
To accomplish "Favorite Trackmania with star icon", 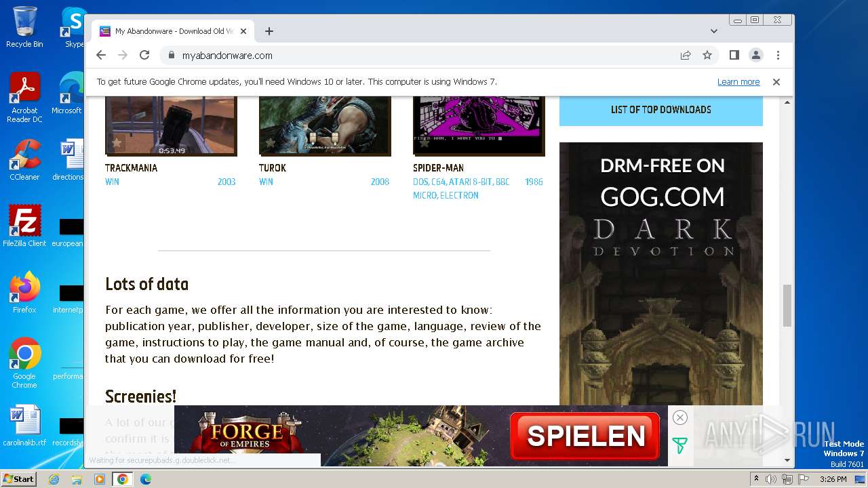I will point(117,143).
